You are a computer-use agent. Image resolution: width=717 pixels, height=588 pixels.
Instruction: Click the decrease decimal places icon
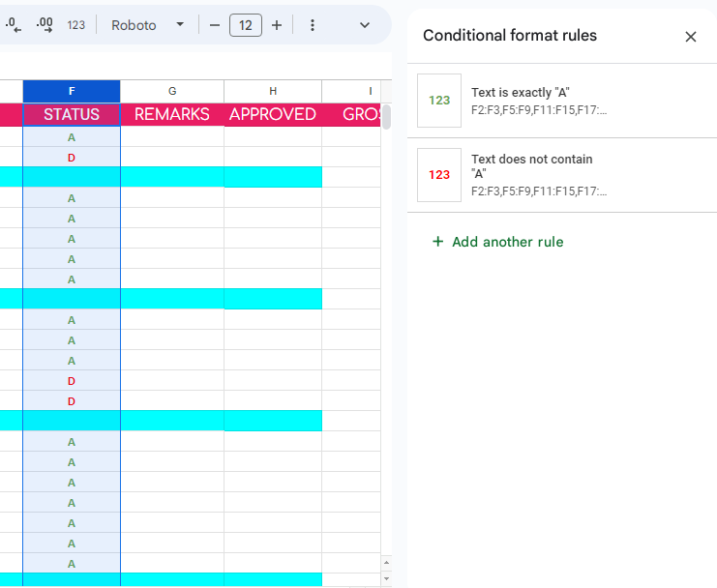[11, 25]
